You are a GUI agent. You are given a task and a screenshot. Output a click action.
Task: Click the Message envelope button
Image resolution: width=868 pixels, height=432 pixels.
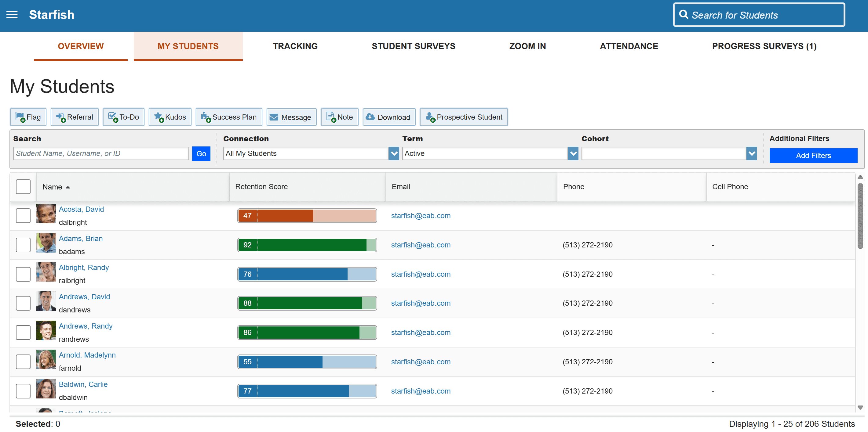pyautogui.click(x=291, y=117)
